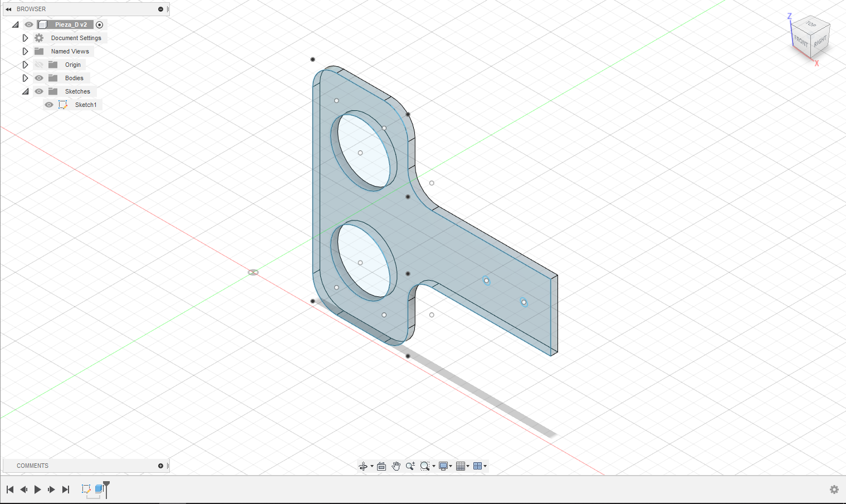Select the Sketches tree label
This screenshot has width=846, height=504.
click(x=77, y=91)
